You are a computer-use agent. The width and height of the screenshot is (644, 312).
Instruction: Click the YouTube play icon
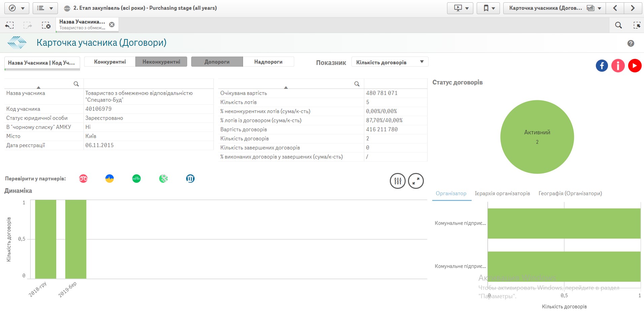(635, 66)
